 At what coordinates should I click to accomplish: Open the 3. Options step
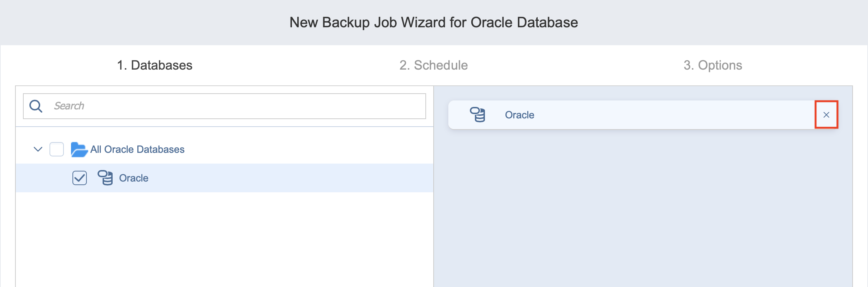tap(713, 65)
